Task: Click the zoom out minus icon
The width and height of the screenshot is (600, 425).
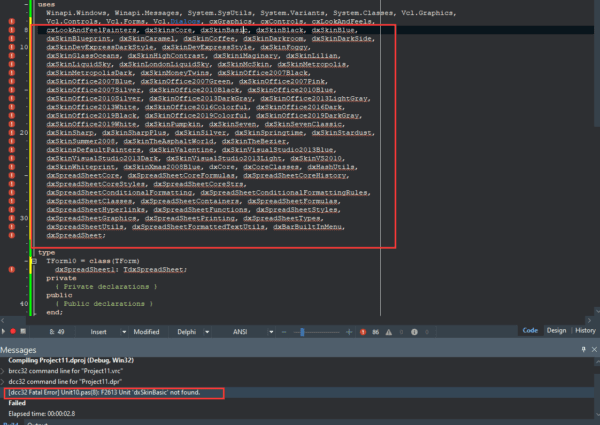Action: (x=284, y=332)
